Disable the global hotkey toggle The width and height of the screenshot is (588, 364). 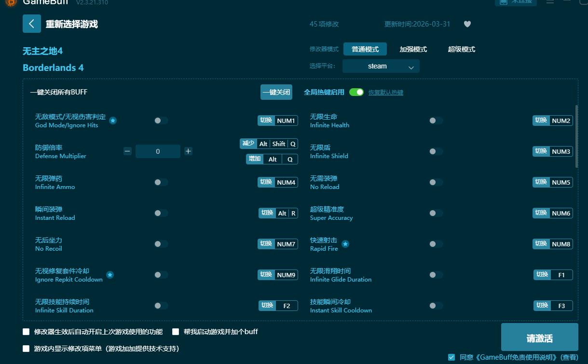pos(356,92)
